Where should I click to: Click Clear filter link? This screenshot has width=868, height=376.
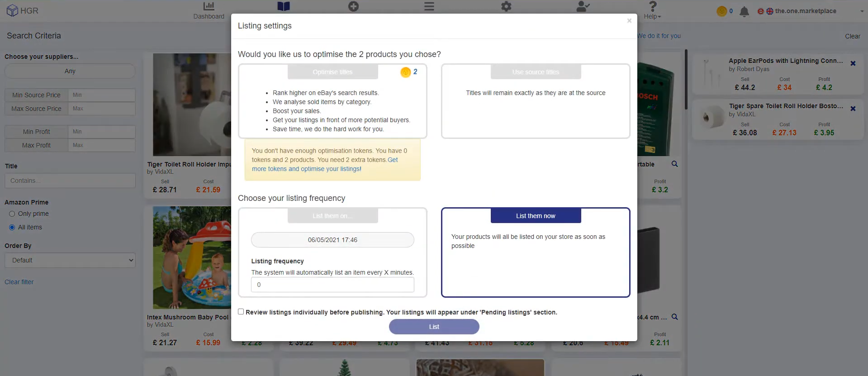pyautogui.click(x=19, y=282)
